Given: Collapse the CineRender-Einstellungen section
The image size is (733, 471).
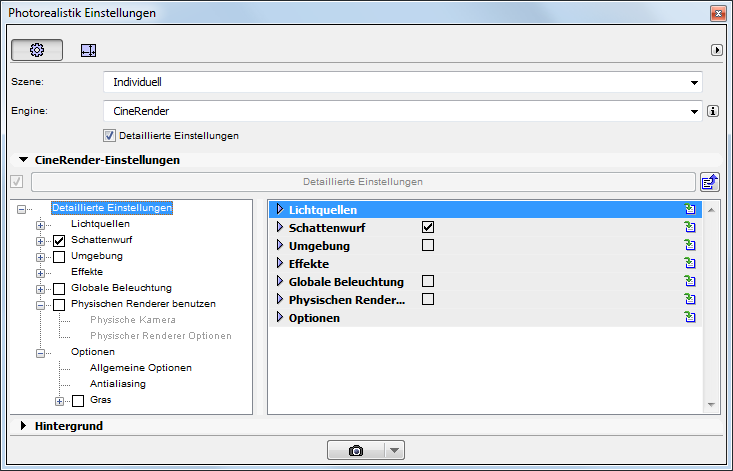Looking at the screenshot, I should [x=23, y=160].
